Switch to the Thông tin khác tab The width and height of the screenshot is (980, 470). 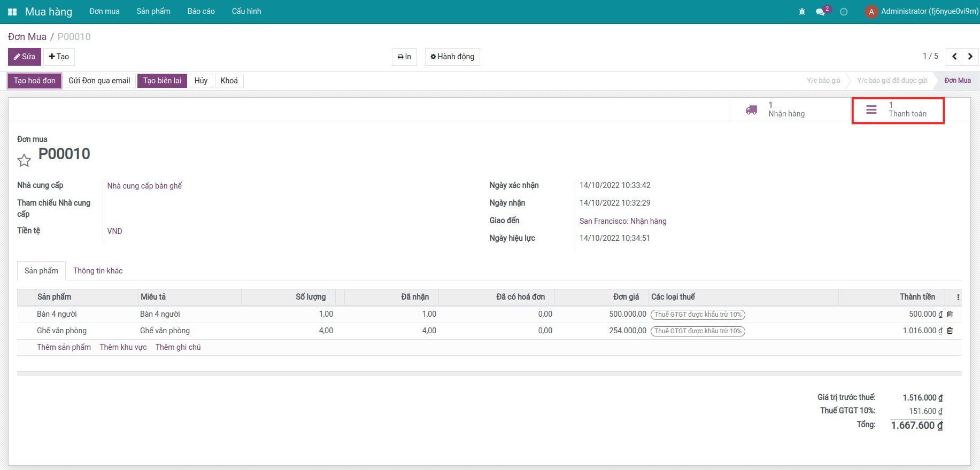coord(98,271)
